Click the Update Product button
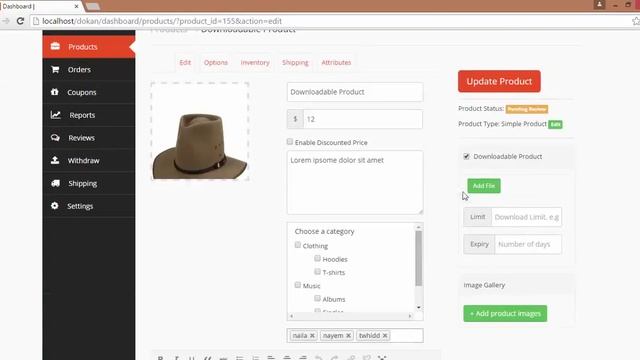Screen dimensions: 640x360 499,81
